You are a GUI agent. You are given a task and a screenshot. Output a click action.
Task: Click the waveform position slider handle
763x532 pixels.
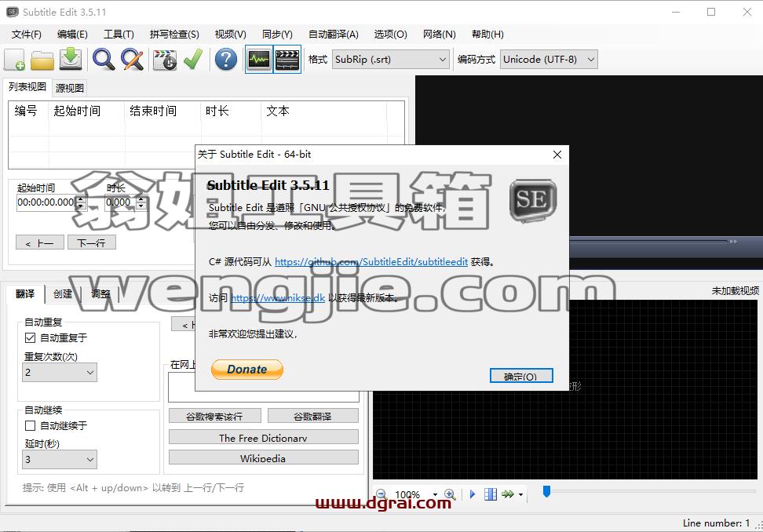[x=546, y=492]
